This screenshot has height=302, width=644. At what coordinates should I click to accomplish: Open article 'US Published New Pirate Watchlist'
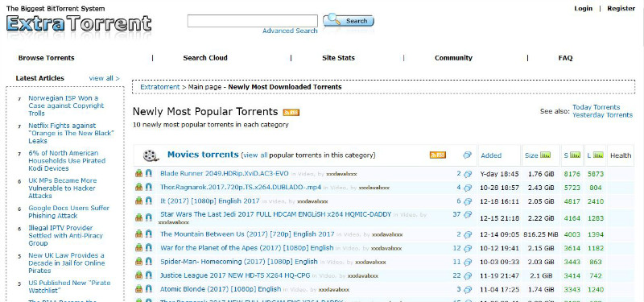point(69,287)
